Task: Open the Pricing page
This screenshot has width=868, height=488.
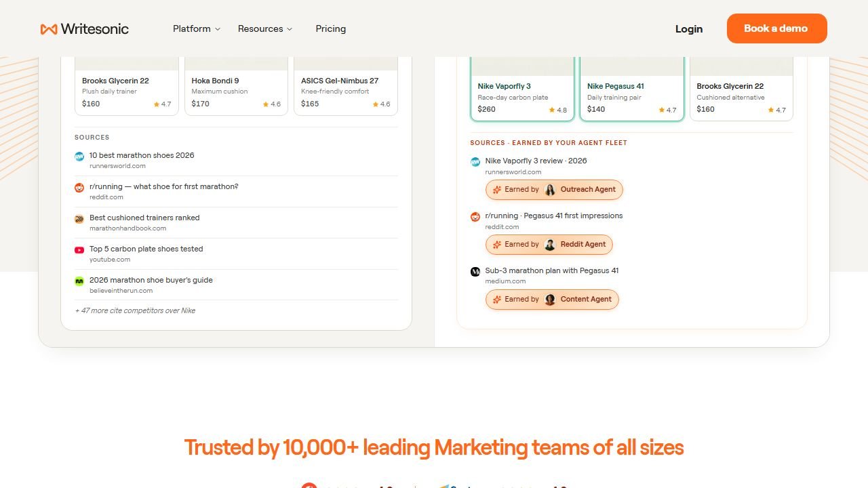Action: pyautogui.click(x=331, y=28)
